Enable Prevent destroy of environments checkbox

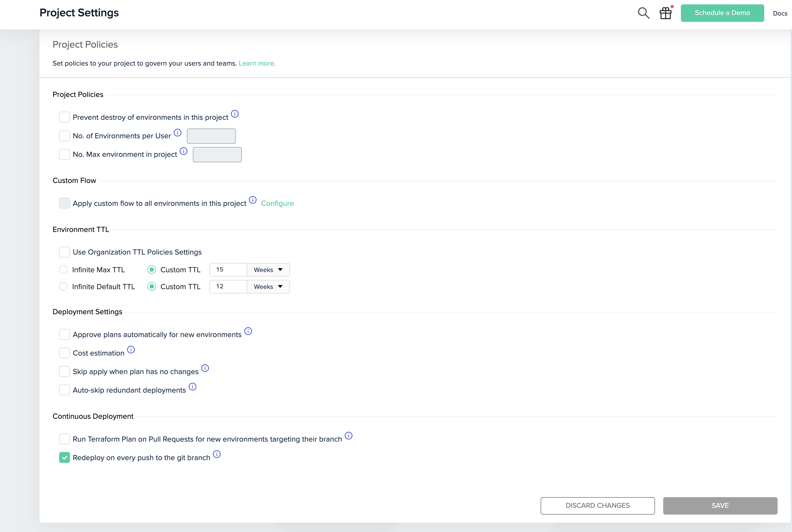coord(65,117)
